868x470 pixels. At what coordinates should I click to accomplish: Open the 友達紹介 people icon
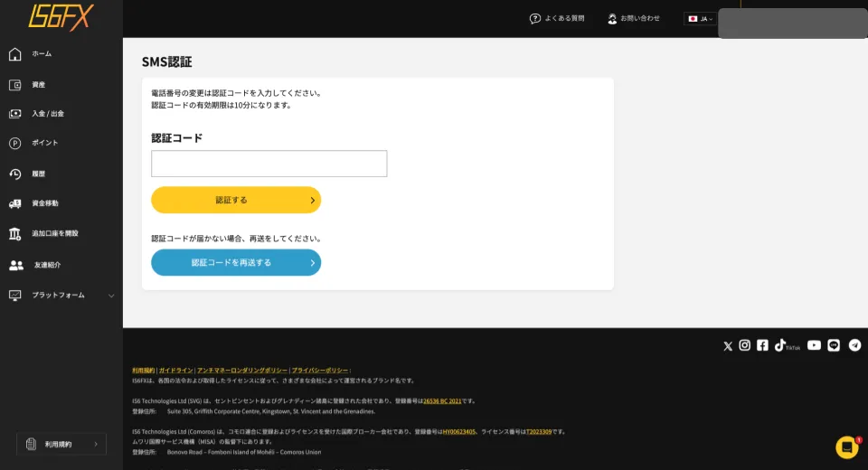pos(16,265)
